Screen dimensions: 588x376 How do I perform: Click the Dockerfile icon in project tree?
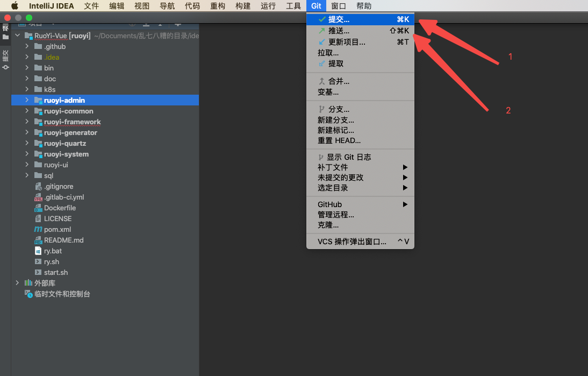point(38,208)
